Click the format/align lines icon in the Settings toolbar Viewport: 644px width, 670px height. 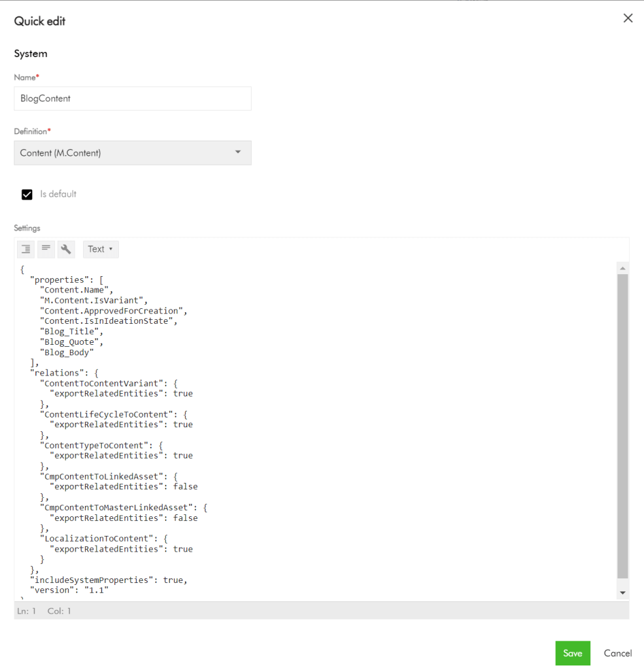45,249
